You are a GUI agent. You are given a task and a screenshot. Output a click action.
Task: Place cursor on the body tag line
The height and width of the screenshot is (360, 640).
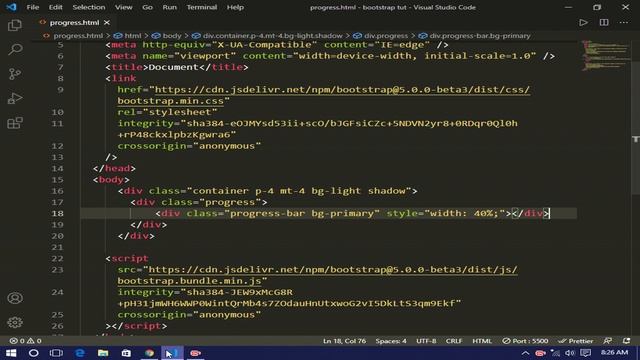pos(111,180)
